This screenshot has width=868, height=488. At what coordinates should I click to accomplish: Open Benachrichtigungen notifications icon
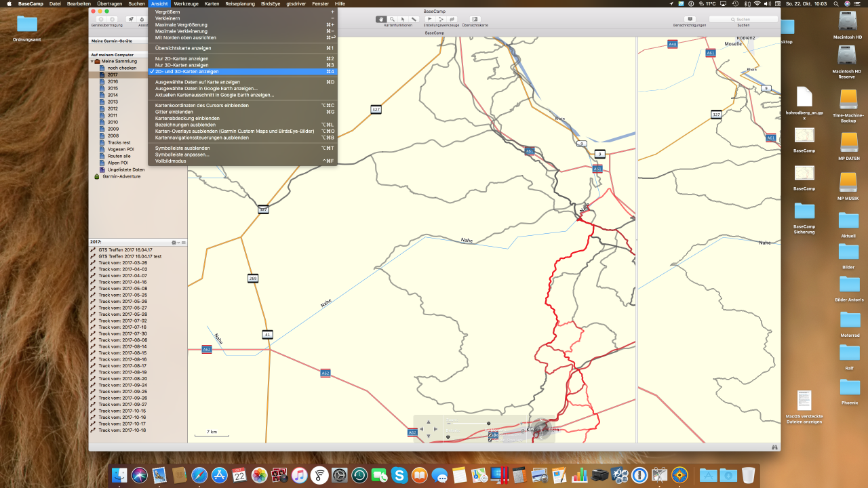click(689, 19)
